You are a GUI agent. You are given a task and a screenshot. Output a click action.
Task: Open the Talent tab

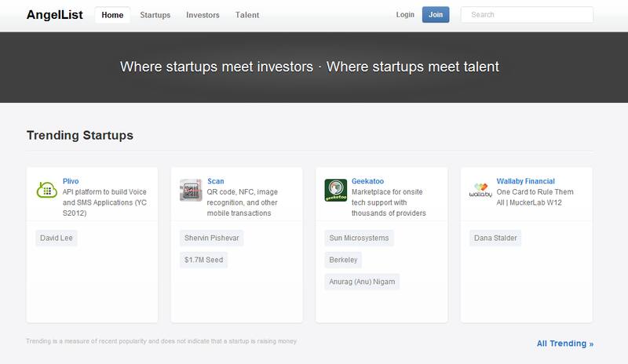point(247,15)
